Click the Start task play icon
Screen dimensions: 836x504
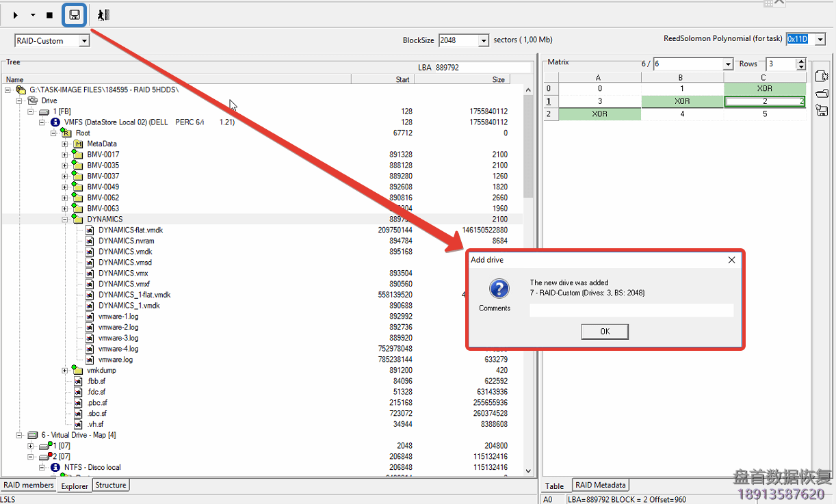[15, 14]
